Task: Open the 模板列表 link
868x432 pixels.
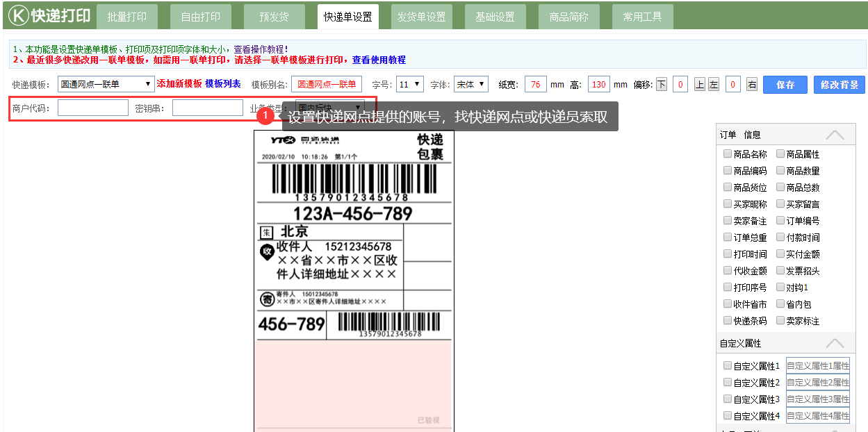Action: (223, 84)
